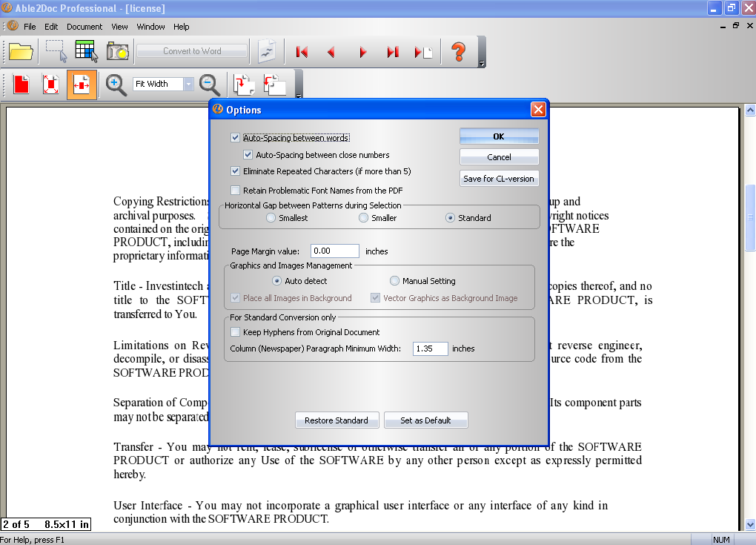The image size is (756, 545).
Task: Open the Edit menu
Action: tap(51, 27)
